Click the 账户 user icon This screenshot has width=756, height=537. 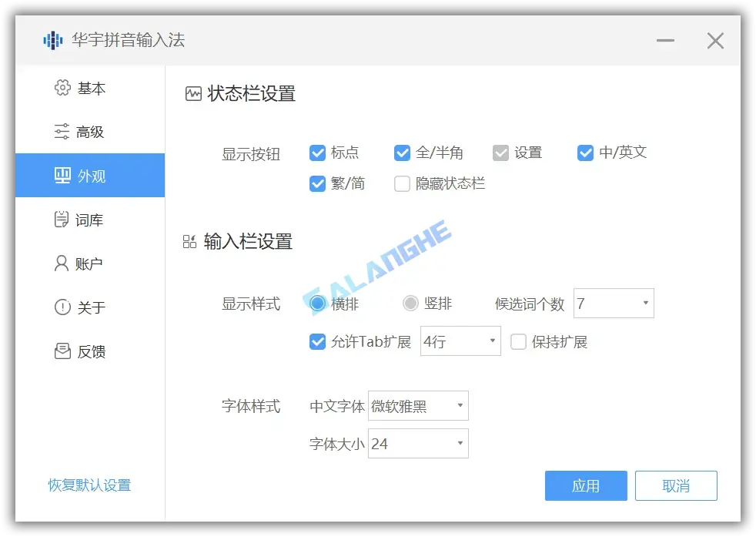pyautogui.click(x=61, y=263)
